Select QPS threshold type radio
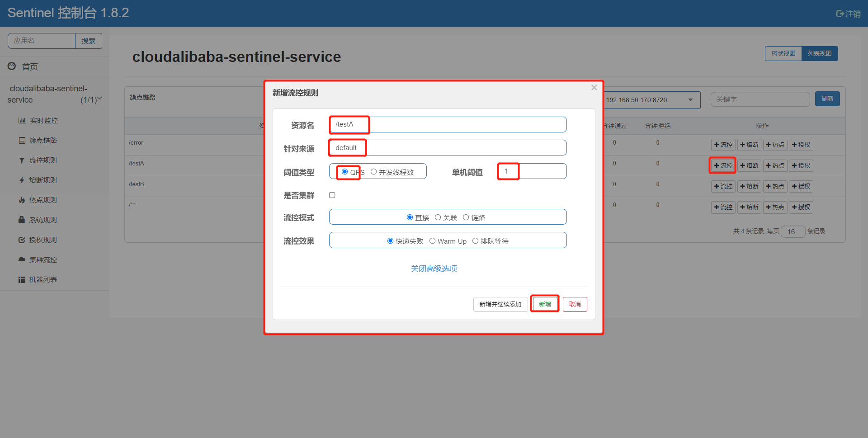Image resolution: width=868 pixels, height=438 pixels. (x=345, y=172)
